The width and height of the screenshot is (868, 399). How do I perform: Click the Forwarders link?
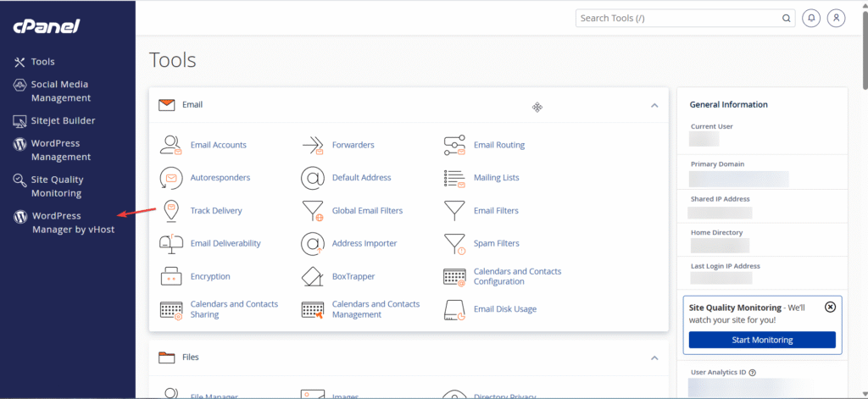click(x=353, y=145)
